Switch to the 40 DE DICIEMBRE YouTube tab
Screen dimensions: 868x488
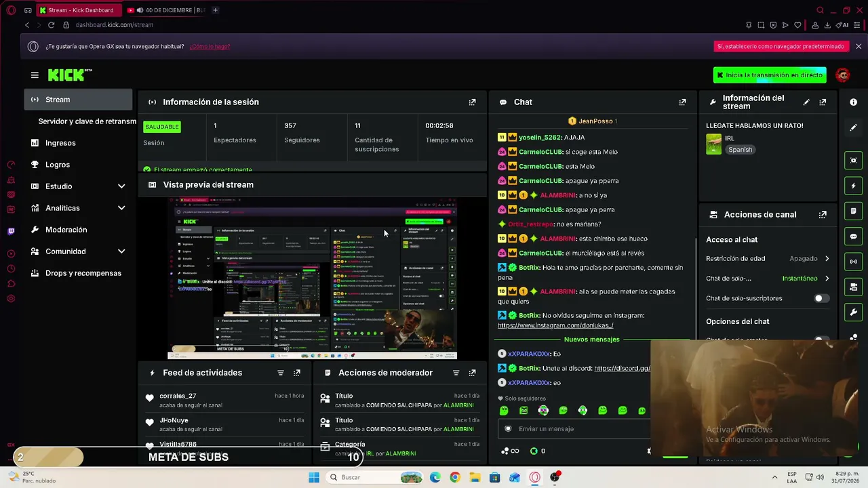click(x=165, y=10)
